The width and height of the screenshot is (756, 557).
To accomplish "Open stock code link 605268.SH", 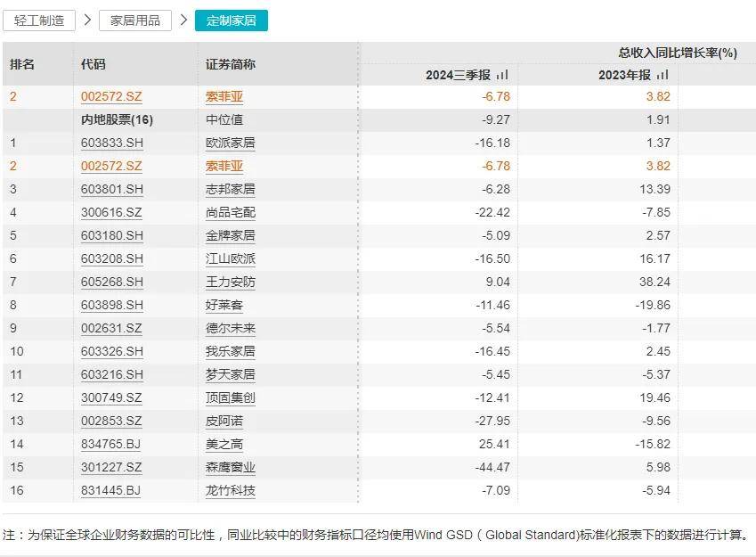I will [112, 282].
